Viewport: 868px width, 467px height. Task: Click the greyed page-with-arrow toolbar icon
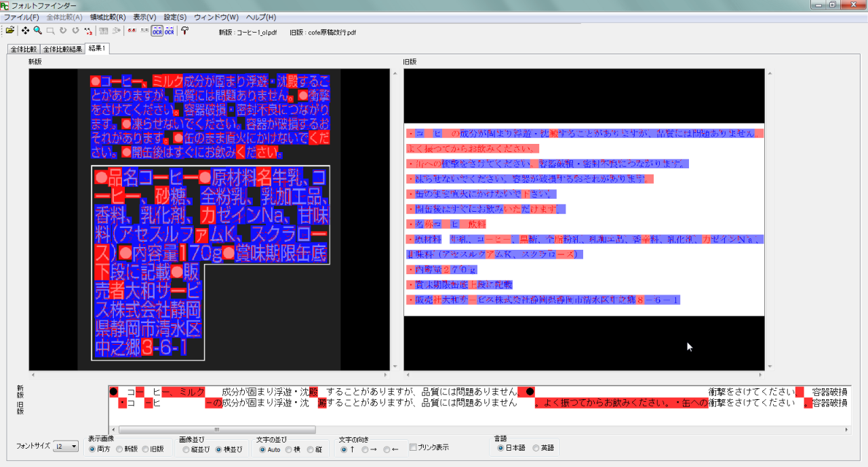[x=116, y=31]
